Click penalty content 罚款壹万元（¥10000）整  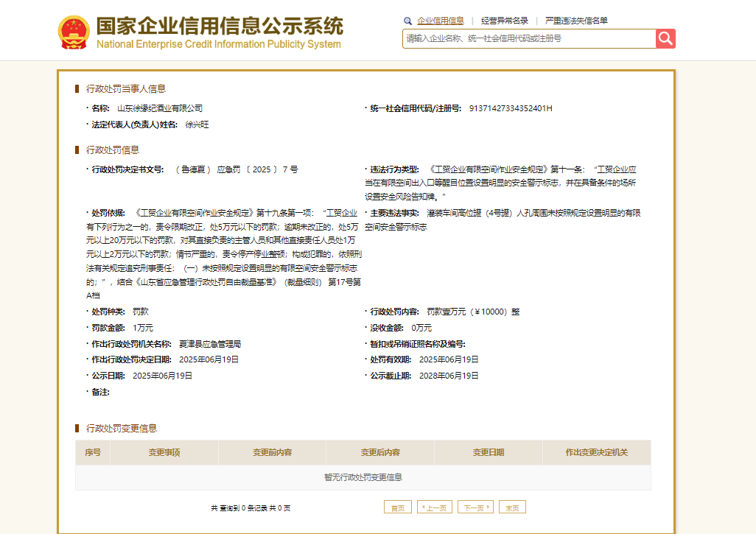click(474, 312)
